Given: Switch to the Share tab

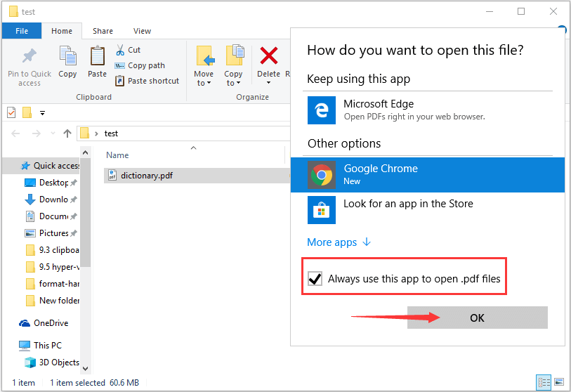Looking at the screenshot, I should [103, 31].
